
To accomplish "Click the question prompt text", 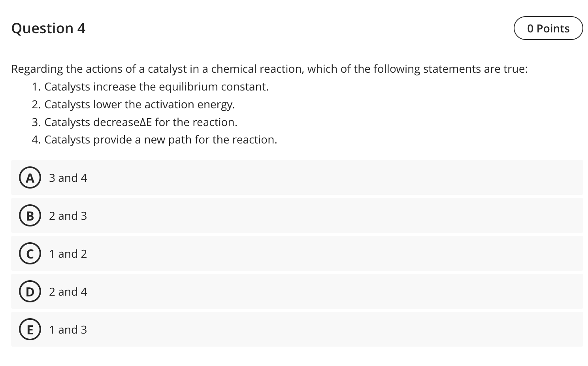I will pos(269,69).
